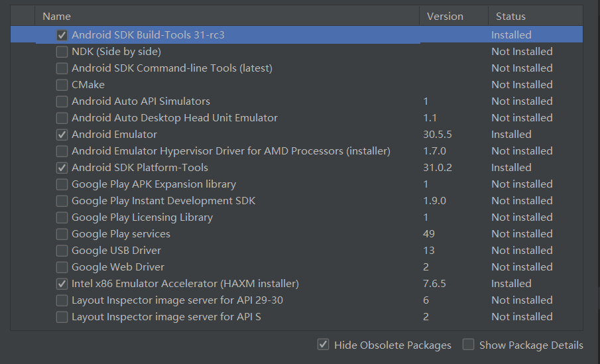Uncheck Android SDK Build-Tools 31-rc3 checkbox
This screenshot has width=600, height=364.
point(62,35)
